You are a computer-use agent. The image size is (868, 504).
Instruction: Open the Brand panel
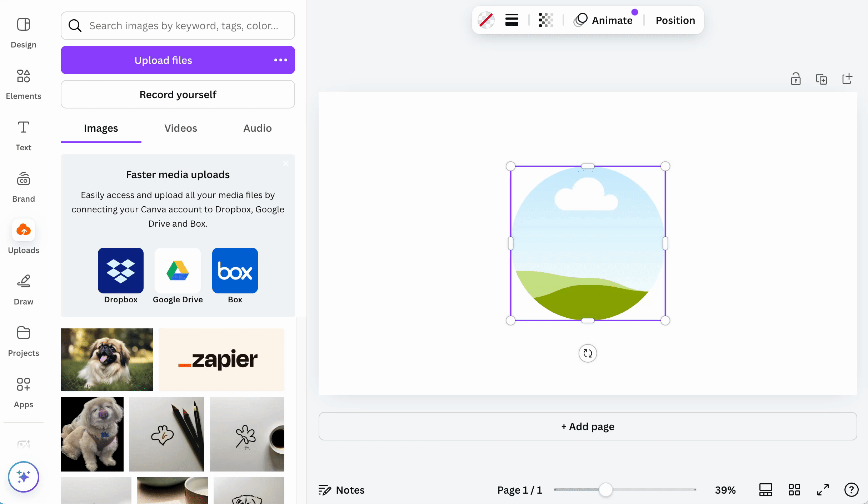[x=23, y=187]
